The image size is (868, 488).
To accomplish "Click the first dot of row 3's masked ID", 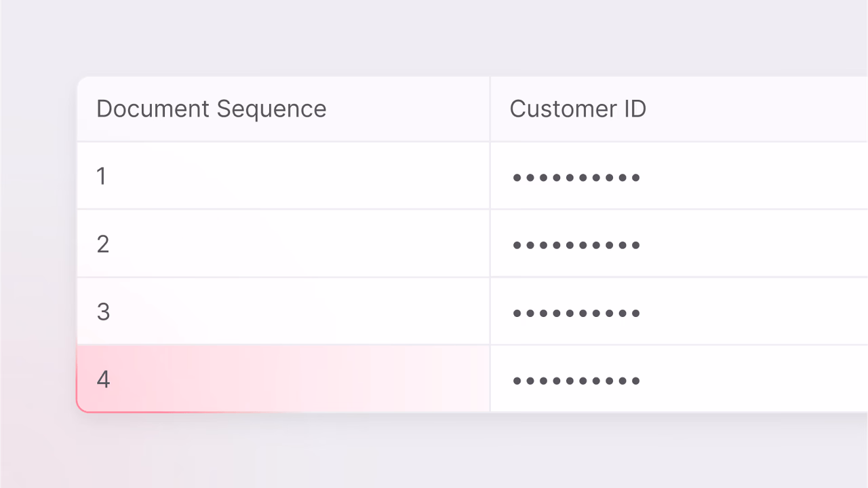I will click(x=517, y=313).
